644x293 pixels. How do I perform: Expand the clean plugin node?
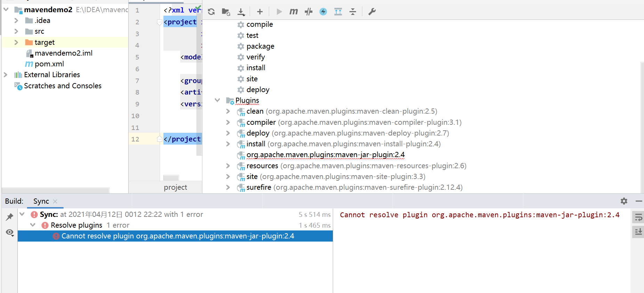(x=228, y=111)
